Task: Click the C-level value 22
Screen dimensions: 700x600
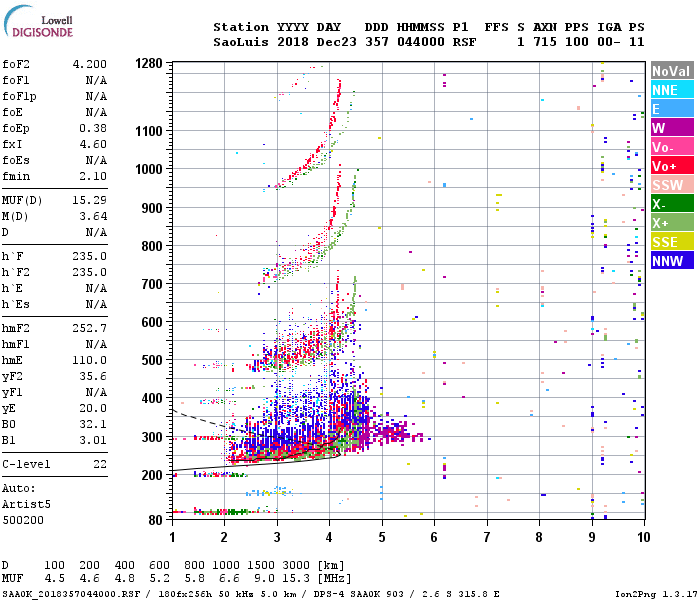Action: [x=100, y=464]
